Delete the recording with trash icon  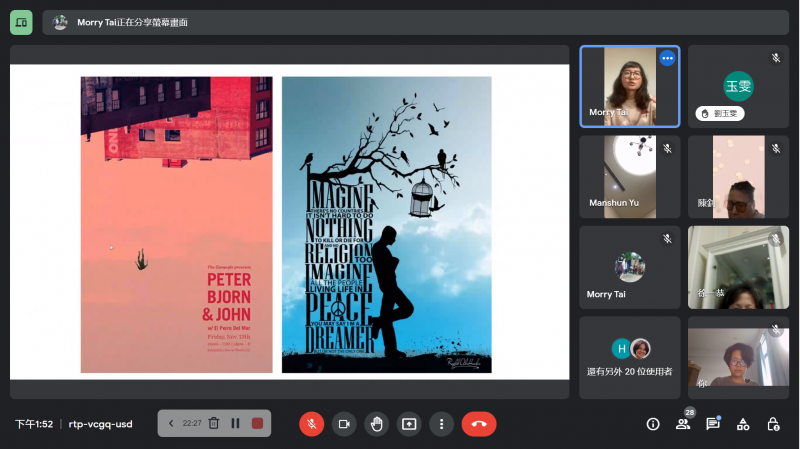213,423
